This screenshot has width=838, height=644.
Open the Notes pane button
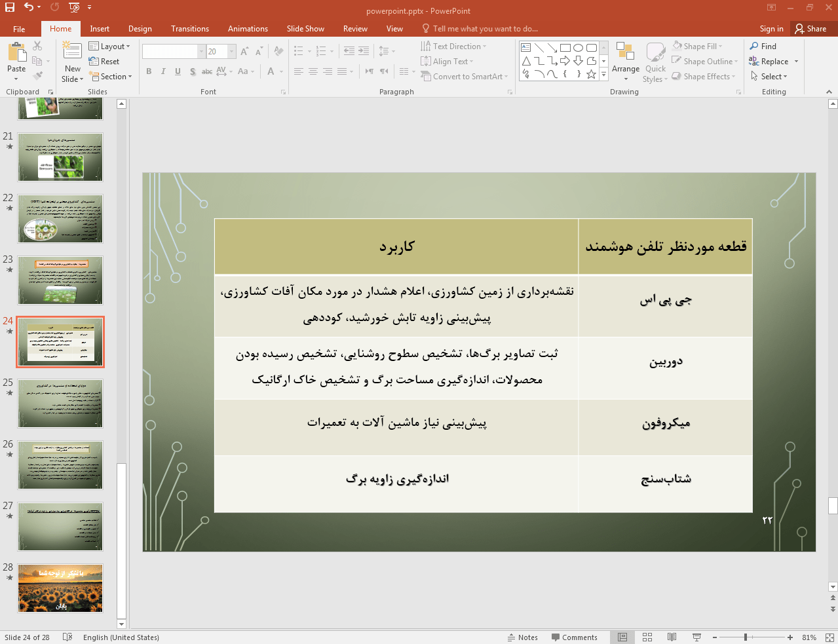[x=523, y=637]
